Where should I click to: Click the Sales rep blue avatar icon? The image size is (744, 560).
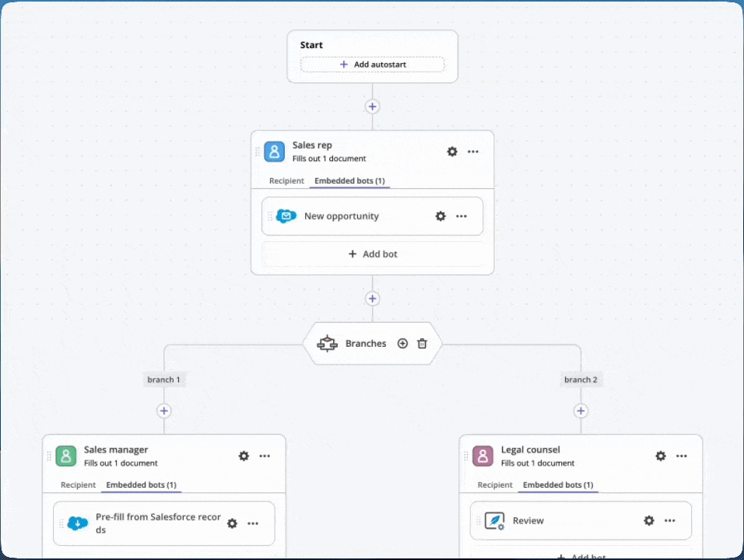tap(274, 152)
